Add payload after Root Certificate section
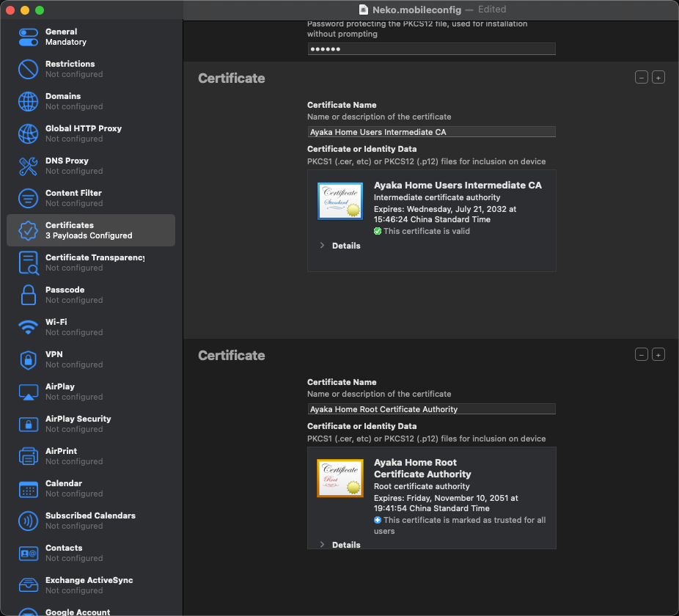Image resolution: width=679 pixels, height=616 pixels. point(658,355)
